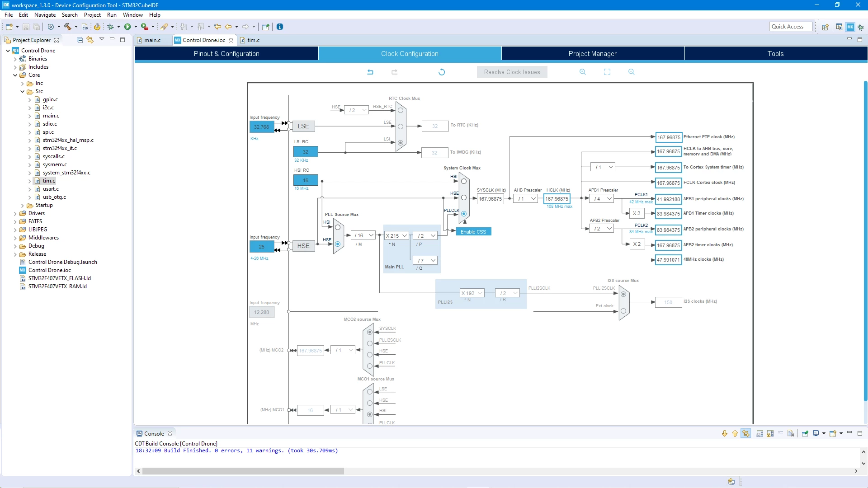Open Console display selector icon
The width and height of the screenshot is (868, 488).
[x=816, y=433]
